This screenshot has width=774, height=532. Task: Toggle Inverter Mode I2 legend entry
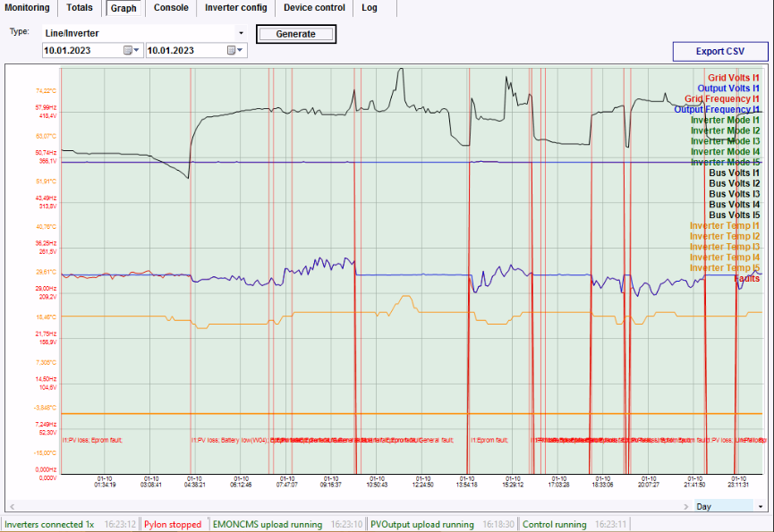pyautogui.click(x=725, y=131)
